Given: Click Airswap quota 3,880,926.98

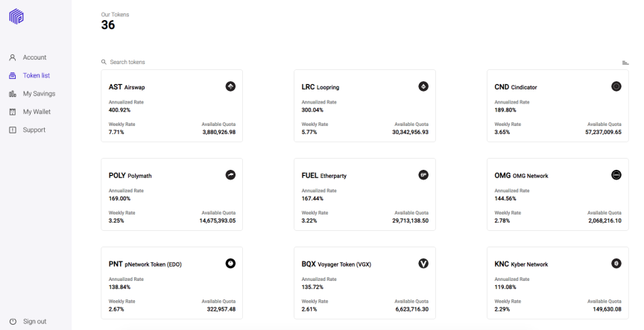Looking at the screenshot, I should 219,132.
